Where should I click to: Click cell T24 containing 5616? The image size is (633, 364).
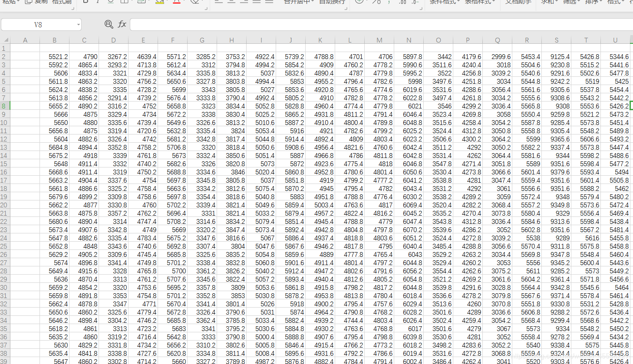pos(586,238)
